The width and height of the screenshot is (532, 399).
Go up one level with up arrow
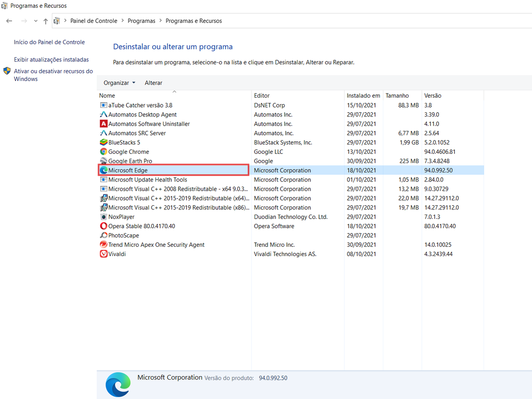coord(46,21)
